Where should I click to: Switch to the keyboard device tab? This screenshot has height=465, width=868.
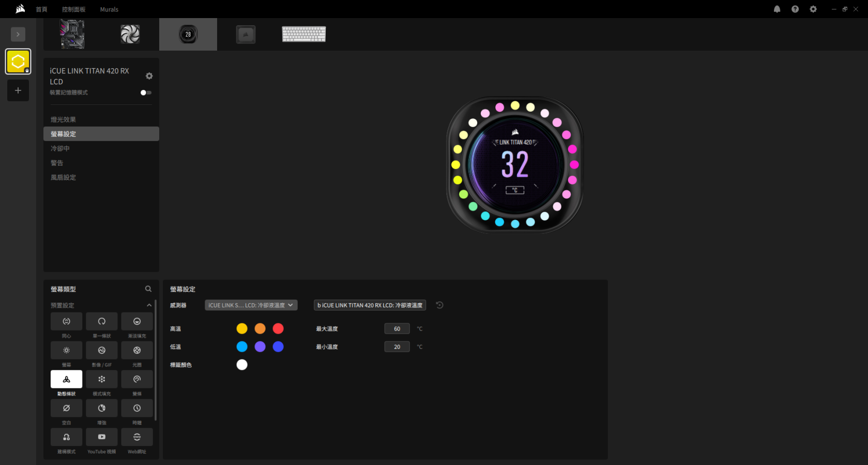[303, 34]
